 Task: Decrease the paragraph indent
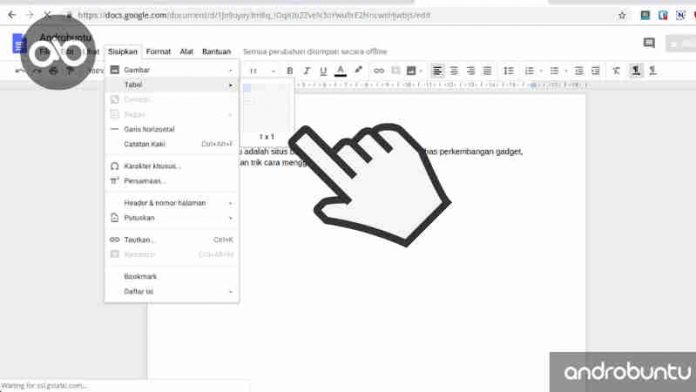[x=578, y=71]
